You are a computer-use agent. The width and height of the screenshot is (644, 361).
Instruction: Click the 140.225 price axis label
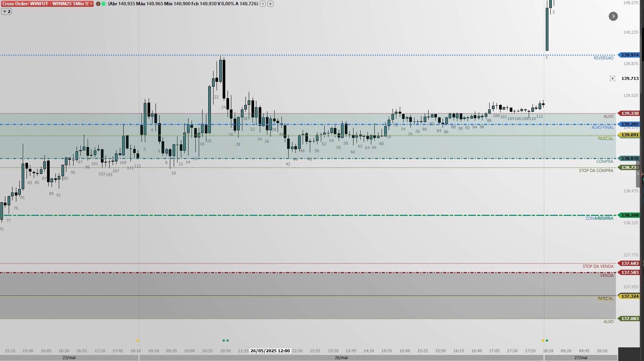point(630,32)
